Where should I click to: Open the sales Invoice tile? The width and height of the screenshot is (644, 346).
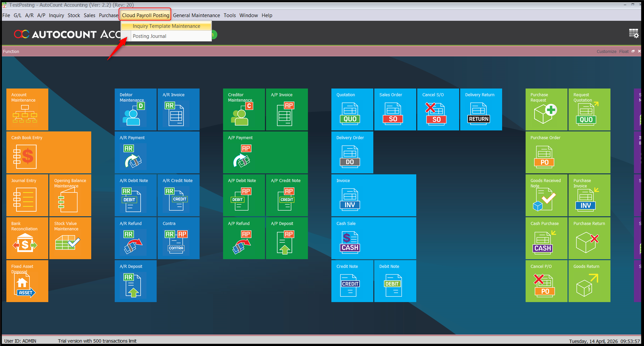[374, 195]
